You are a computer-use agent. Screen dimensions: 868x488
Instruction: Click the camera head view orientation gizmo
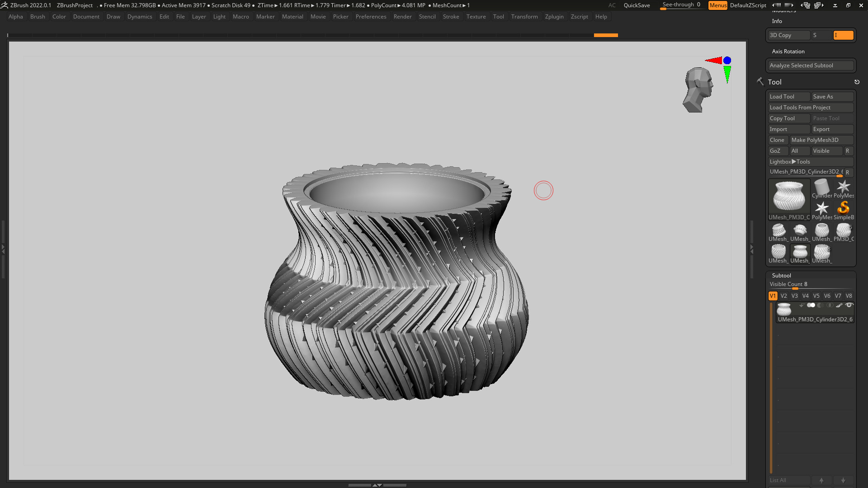698,89
